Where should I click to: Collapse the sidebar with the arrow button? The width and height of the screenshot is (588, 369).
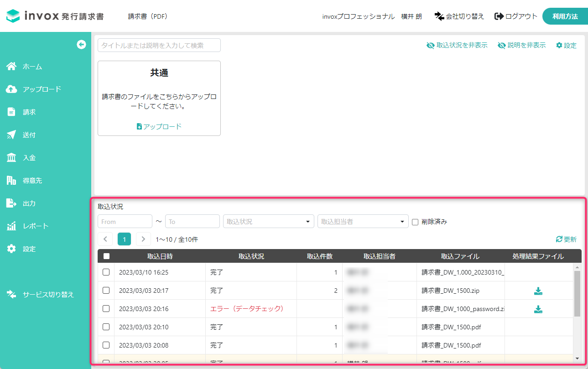coord(81,44)
